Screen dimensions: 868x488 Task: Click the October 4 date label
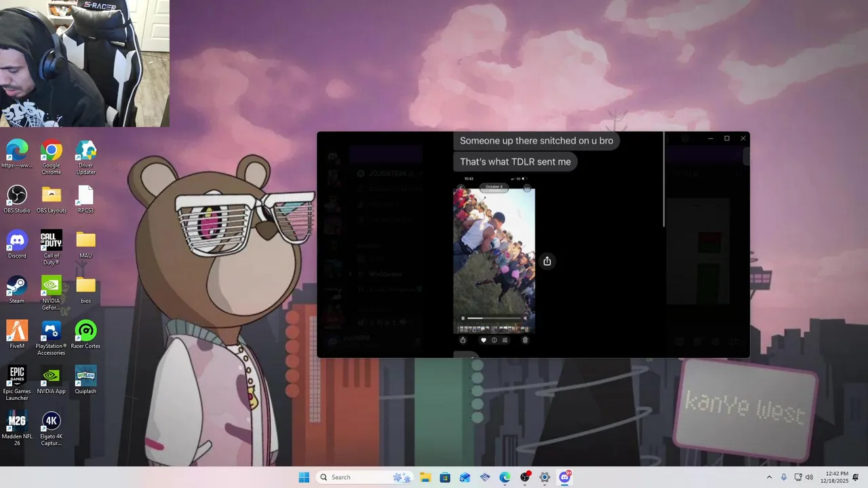tap(494, 186)
